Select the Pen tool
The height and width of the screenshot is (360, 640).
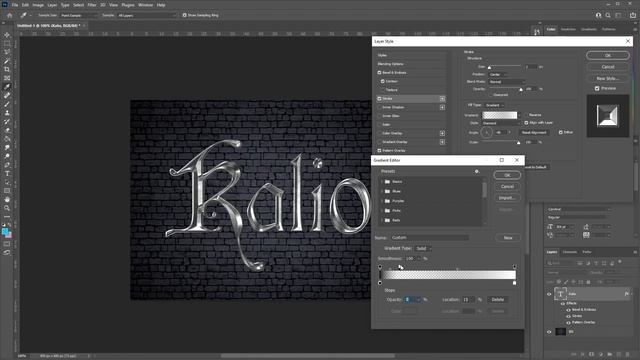point(7,165)
